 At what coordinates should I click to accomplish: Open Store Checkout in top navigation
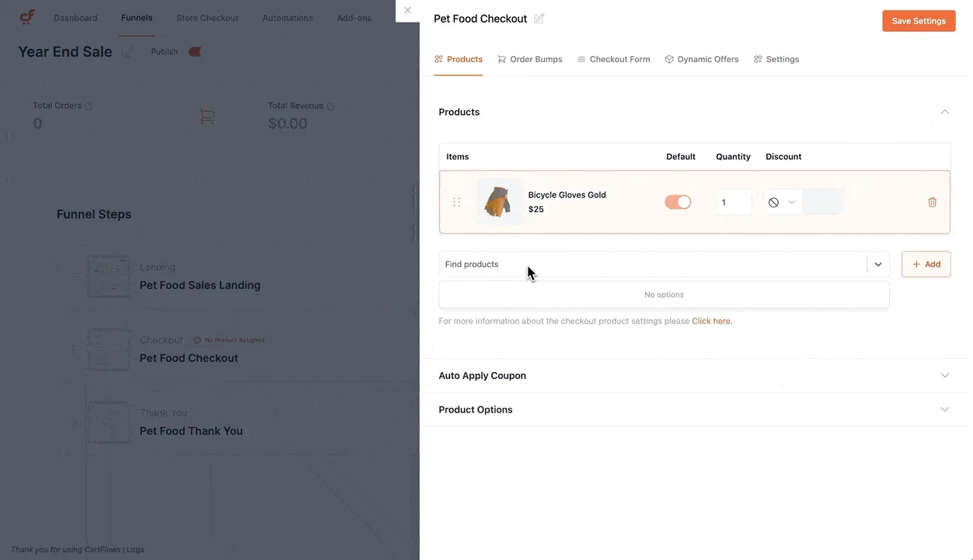pyautogui.click(x=208, y=18)
